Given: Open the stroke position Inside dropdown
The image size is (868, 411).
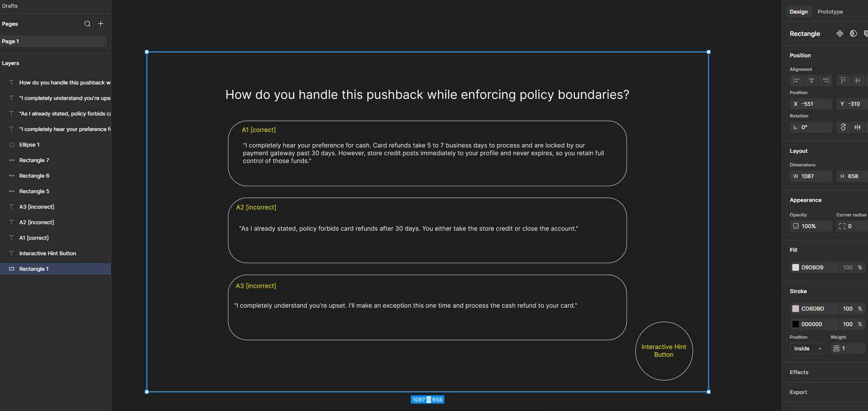Looking at the screenshot, I should click(808, 348).
